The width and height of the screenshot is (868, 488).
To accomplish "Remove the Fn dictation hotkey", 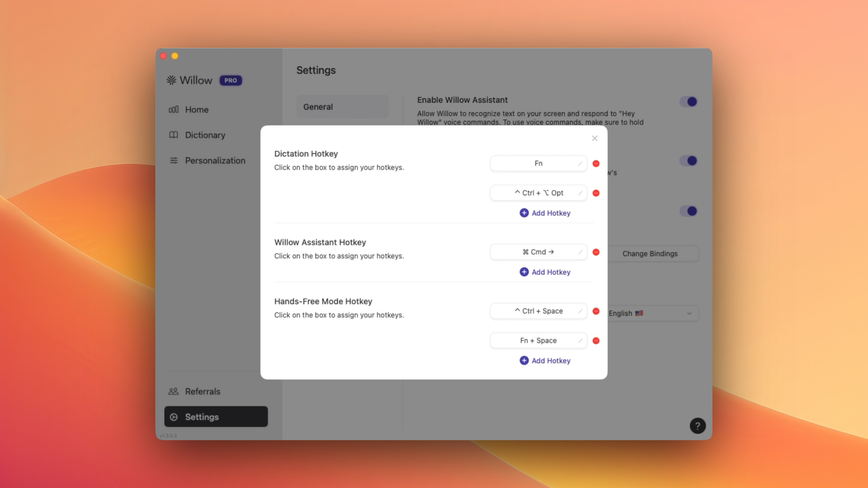I will (596, 163).
